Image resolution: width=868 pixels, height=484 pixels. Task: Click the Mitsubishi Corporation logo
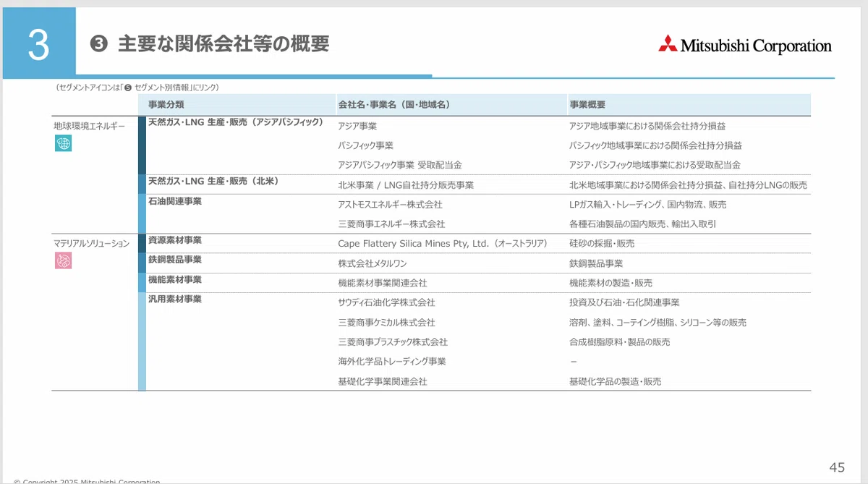[x=745, y=46]
